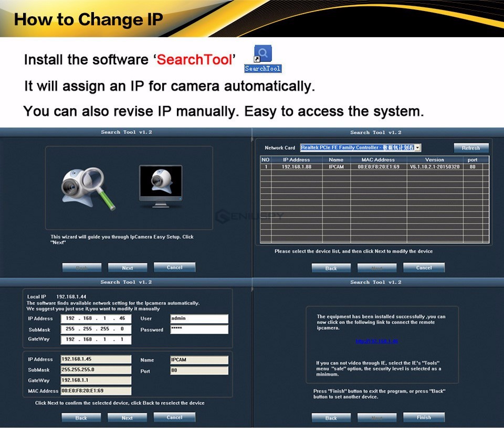Image resolution: width=504 pixels, height=428 pixels.
Task: Click the editable GateWay field 192.168.1.1
Action: pos(96,340)
